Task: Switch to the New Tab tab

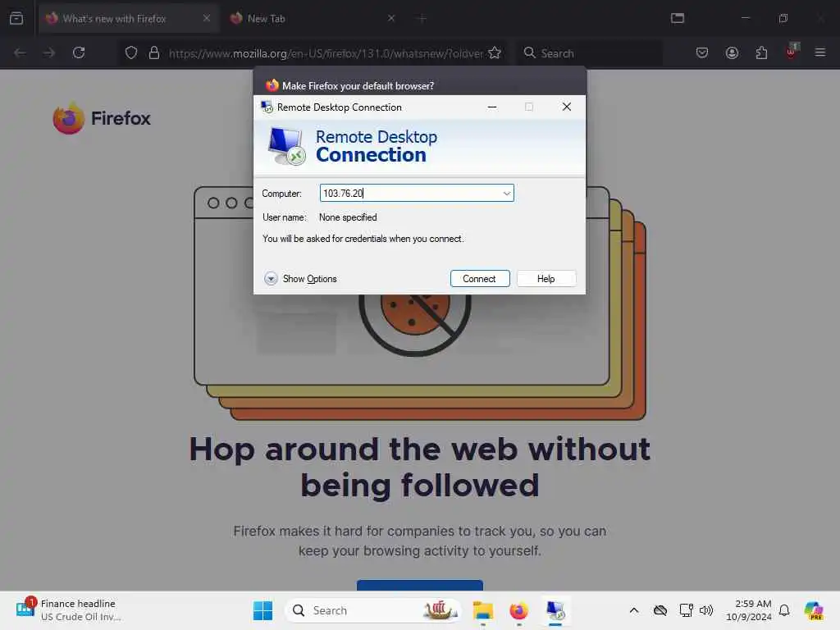Action: tap(313, 19)
